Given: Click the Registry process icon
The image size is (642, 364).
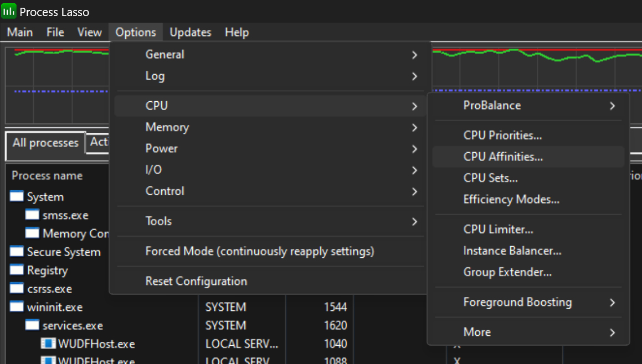Looking at the screenshot, I should [x=17, y=271].
